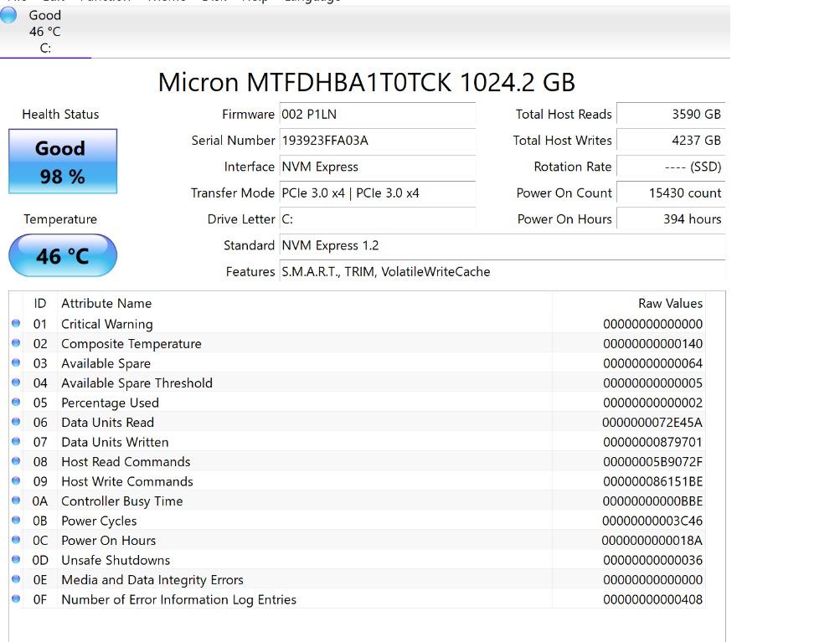Image resolution: width=840 pixels, height=642 pixels.
Task: Click the Total Host Reads value 3590 GB
Action: (x=671, y=114)
